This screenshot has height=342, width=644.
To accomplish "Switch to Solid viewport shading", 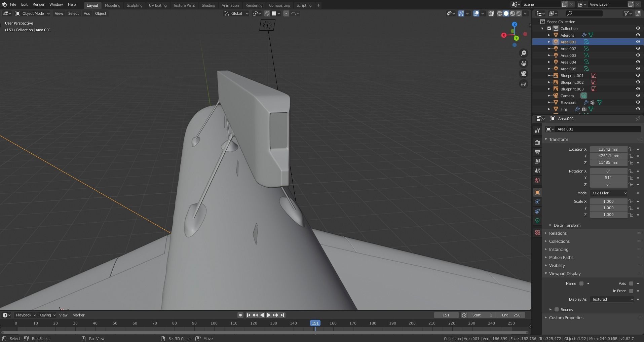I will pyautogui.click(x=506, y=13).
